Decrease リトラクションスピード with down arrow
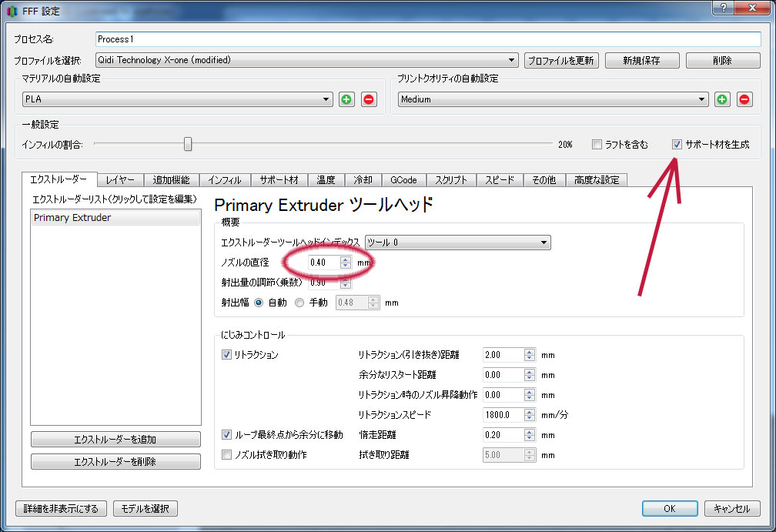This screenshot has height=532, width=776. click(x=529, y=418)
